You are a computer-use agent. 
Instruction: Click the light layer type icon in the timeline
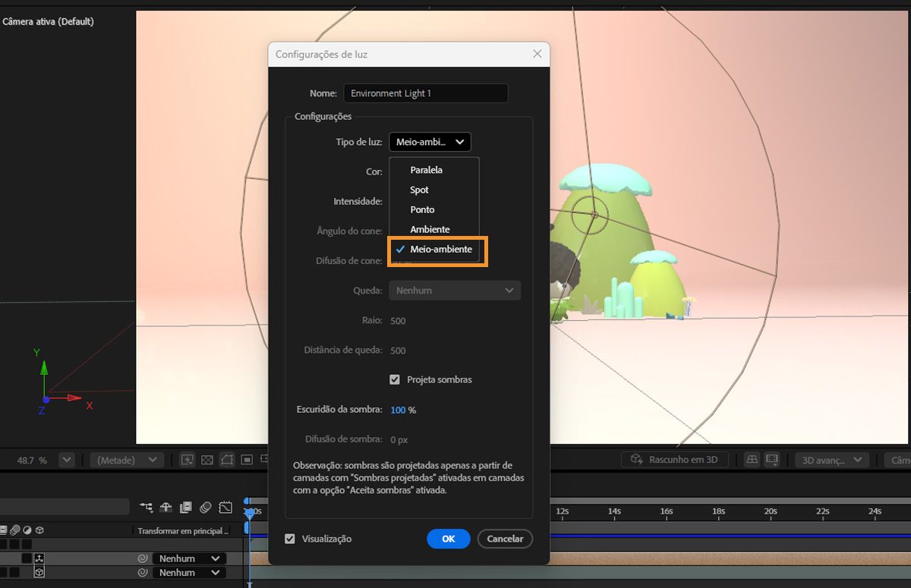(x=39, y=558)
